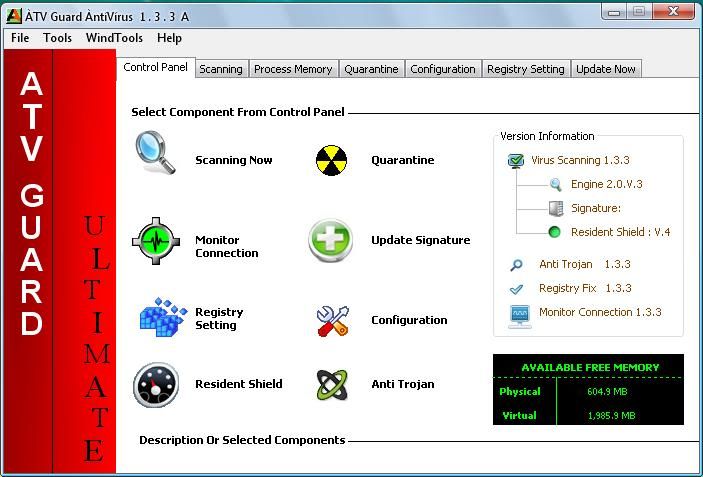Click the Monitor Connection heartbeat crosshair icon

pos(156,241)
